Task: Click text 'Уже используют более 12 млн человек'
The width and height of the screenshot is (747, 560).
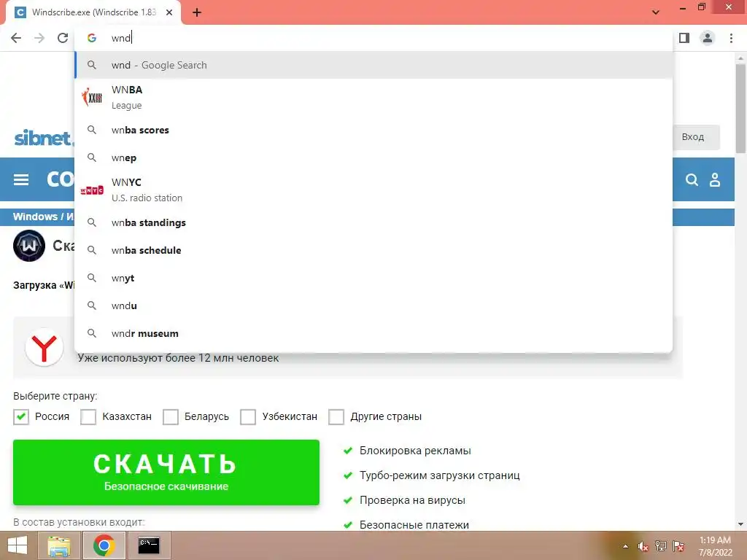Action: point(178,358)
